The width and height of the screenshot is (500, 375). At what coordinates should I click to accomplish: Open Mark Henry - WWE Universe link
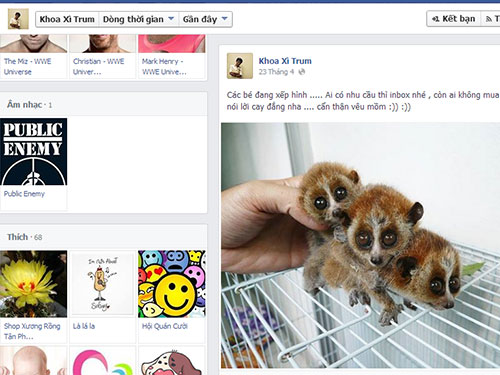pos(164,66)
